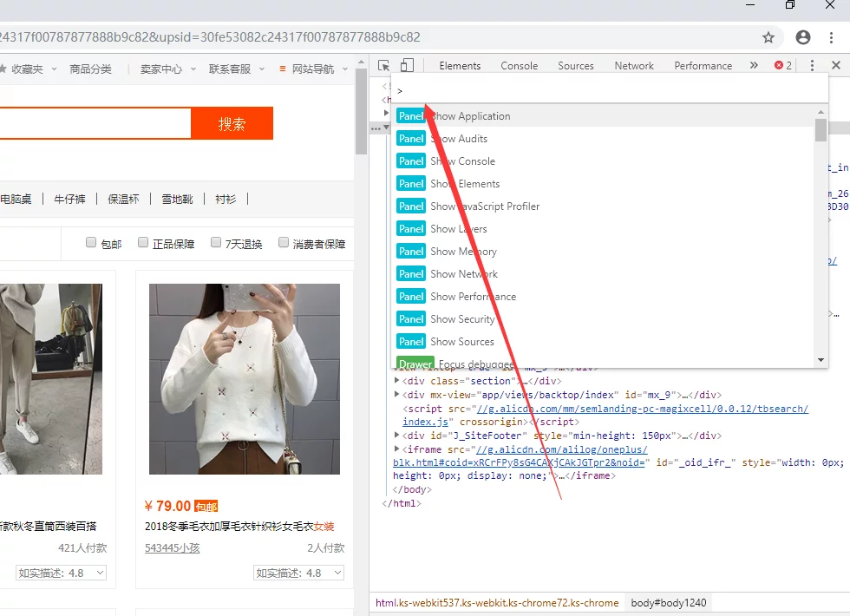Switch to the Performance tab
The image size is (850, 616).
(703, 66)
